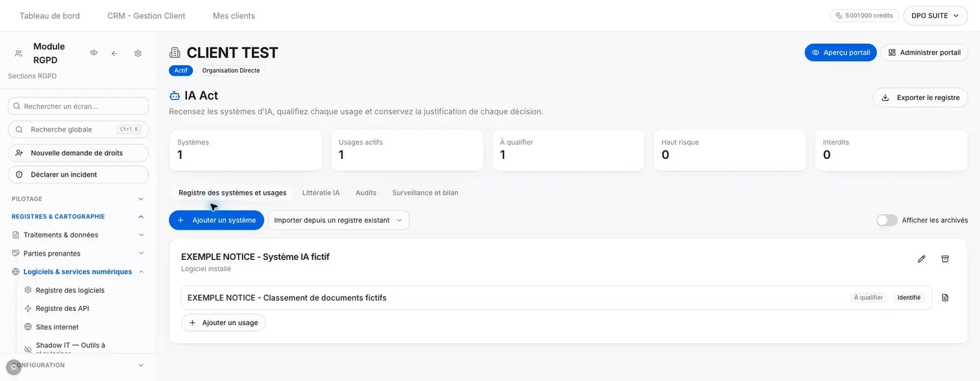The width and height of the screenshot is (980, 381).
Task: Click Ajouter un système button
Action: click(x=216, y=220)
